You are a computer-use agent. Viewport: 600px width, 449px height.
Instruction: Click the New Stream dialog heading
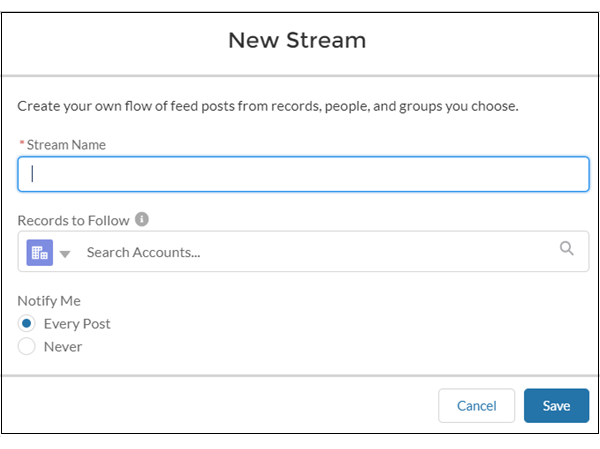tap(297, 40)
